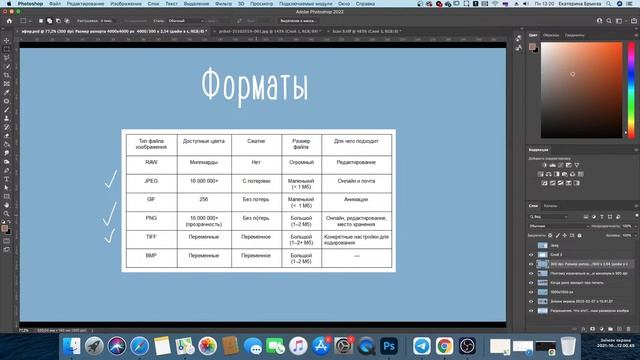Screen dimensions: 640x360
Task: Open the Color panel options menu
Action: 636,36
